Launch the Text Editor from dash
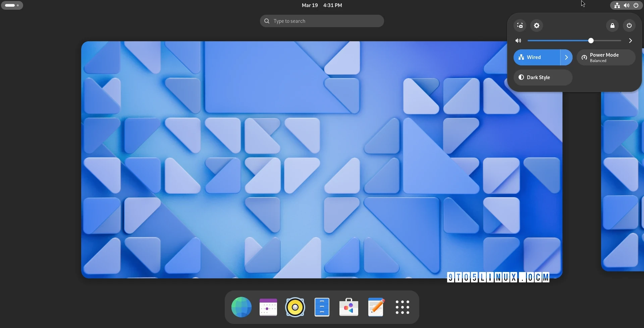This screenshot has width=644, height=328. (376, 307)
